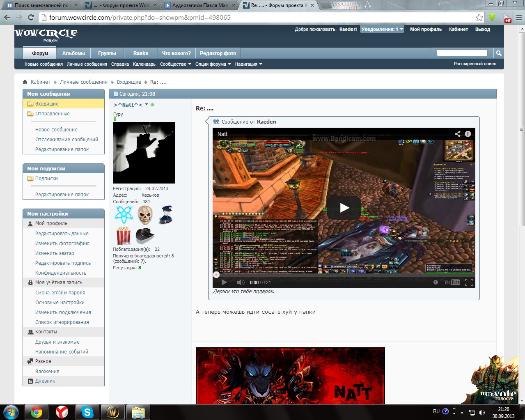Click the Дневник sidebar link
The height and width of the screenshot is (420, 525).
coord(45,381)
